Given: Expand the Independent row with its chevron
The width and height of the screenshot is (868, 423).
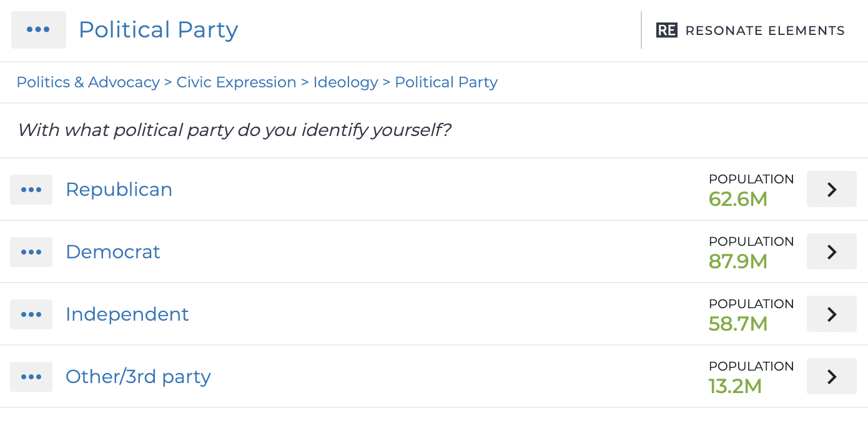Looking at the screenshot, I should pyautogui.click(x=831, y=314).
